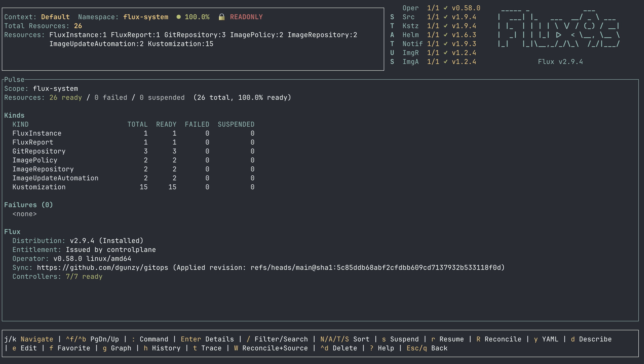The image size is (644, 364).
Task: Click the 100.0% readiness value in header
Action: [x=197, y=17]
